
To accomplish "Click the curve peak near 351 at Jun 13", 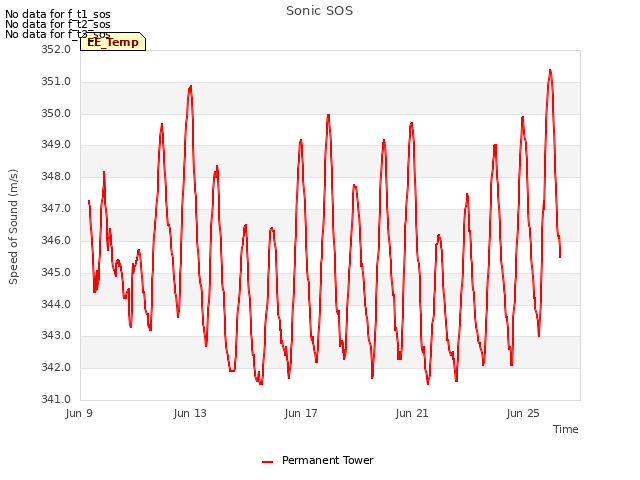I will [x=191, y=87].
